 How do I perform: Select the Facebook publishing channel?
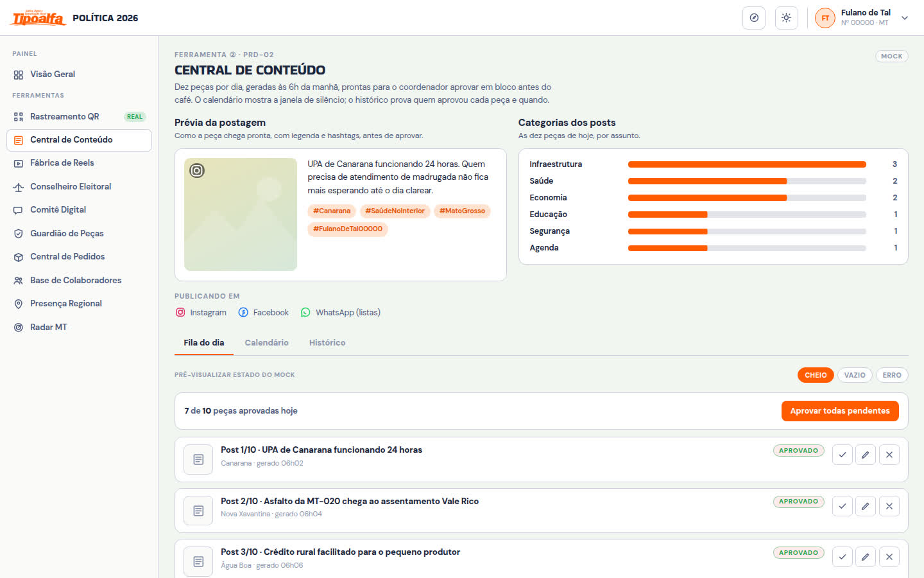click(264, 313)
